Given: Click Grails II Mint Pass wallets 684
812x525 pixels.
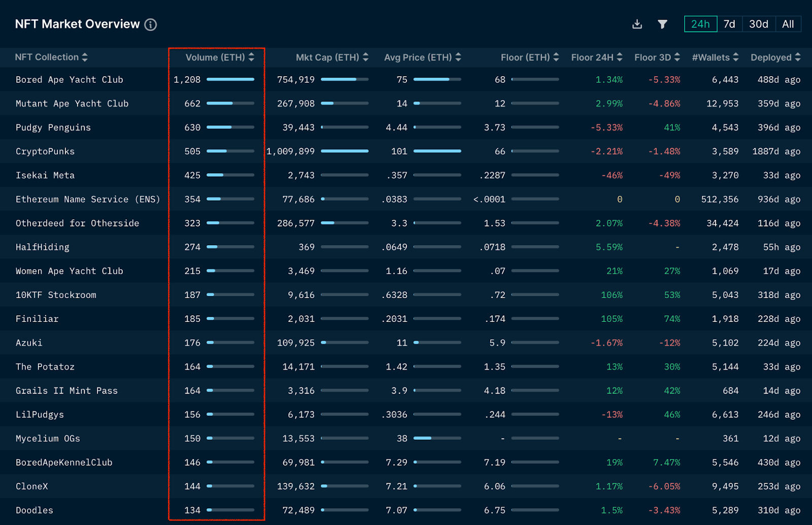Looking at the screenshot, I should tap(731, 390).
